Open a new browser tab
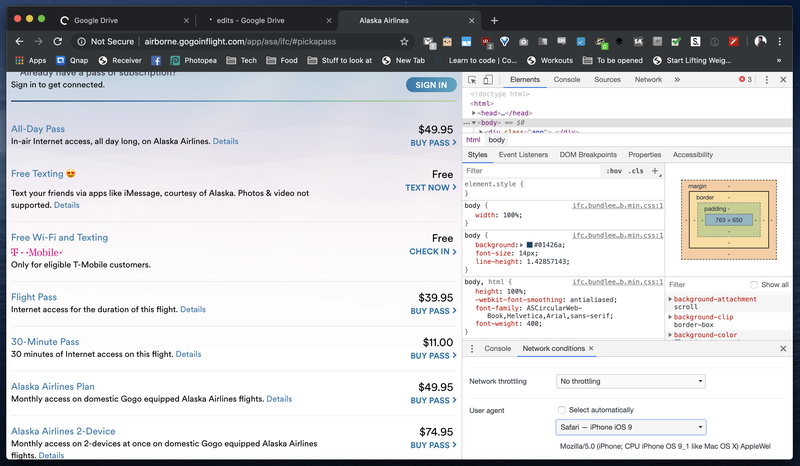 (x=494, y=20)
